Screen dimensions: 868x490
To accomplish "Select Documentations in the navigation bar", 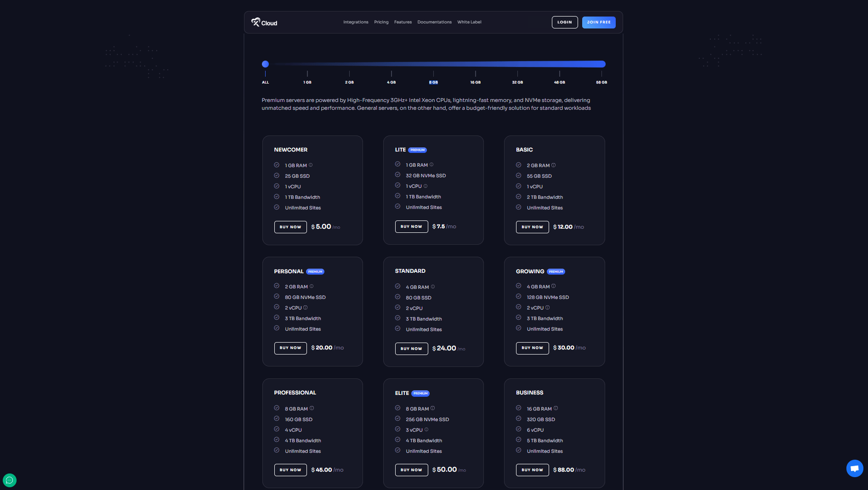I will click(434, 22).
